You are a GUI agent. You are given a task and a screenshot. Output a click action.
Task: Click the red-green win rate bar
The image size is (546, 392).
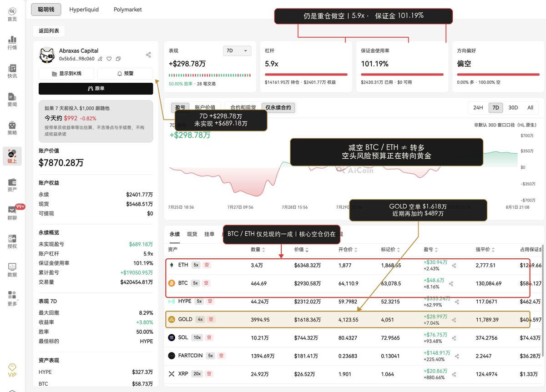click(210, 75)
